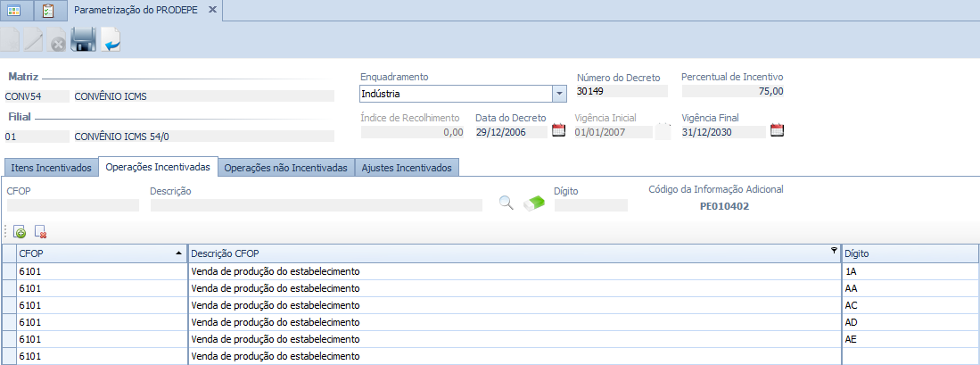Click the CFOP 6101 cell in AD row
980x365 pixels.
pyautogui.click(x=102, y=322)
